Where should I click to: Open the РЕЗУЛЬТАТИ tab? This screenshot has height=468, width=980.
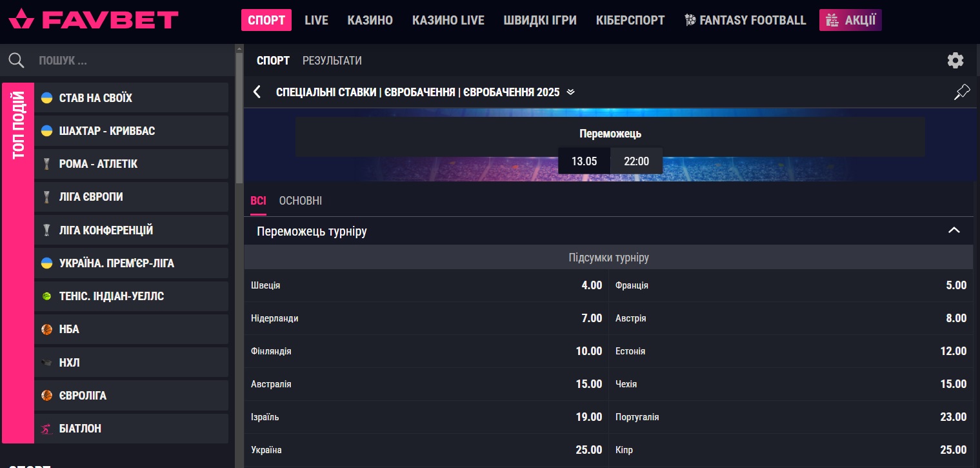(332, 60)
